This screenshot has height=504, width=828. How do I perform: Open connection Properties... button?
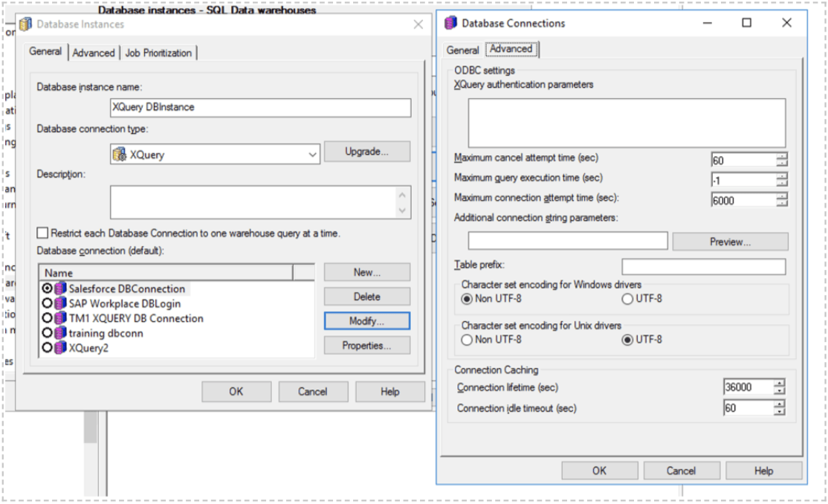[x=367, y=345]
